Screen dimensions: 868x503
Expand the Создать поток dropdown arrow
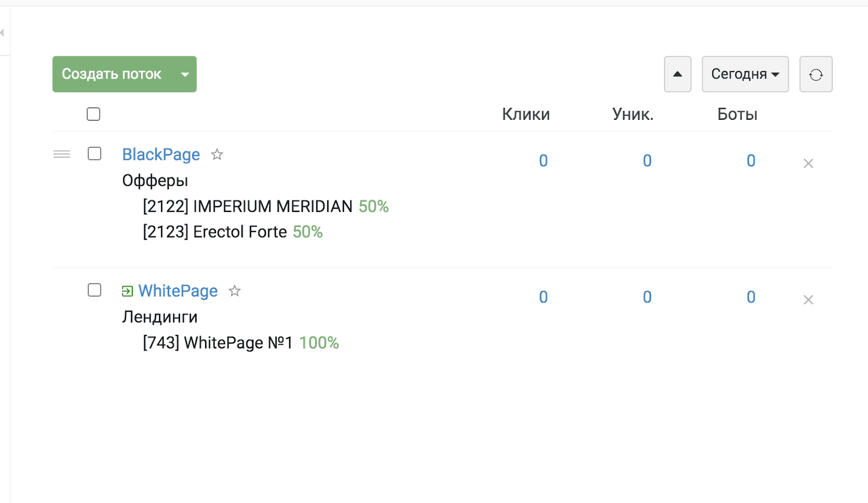tap(185, 74)
